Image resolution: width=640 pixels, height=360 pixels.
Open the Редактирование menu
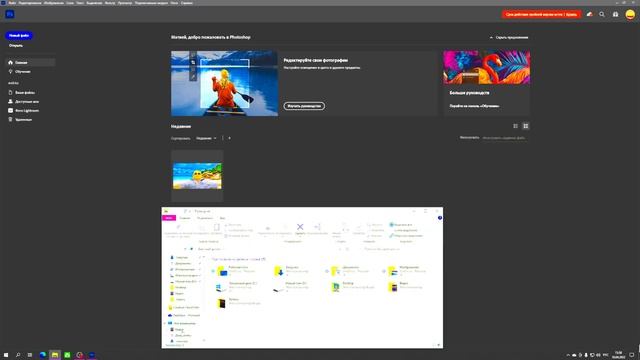point(30,3)
